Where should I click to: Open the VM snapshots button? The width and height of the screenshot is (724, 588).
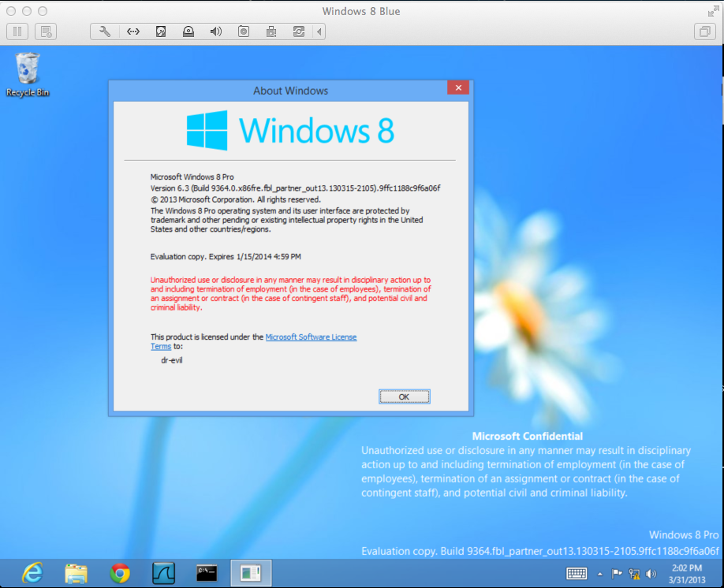46,32
